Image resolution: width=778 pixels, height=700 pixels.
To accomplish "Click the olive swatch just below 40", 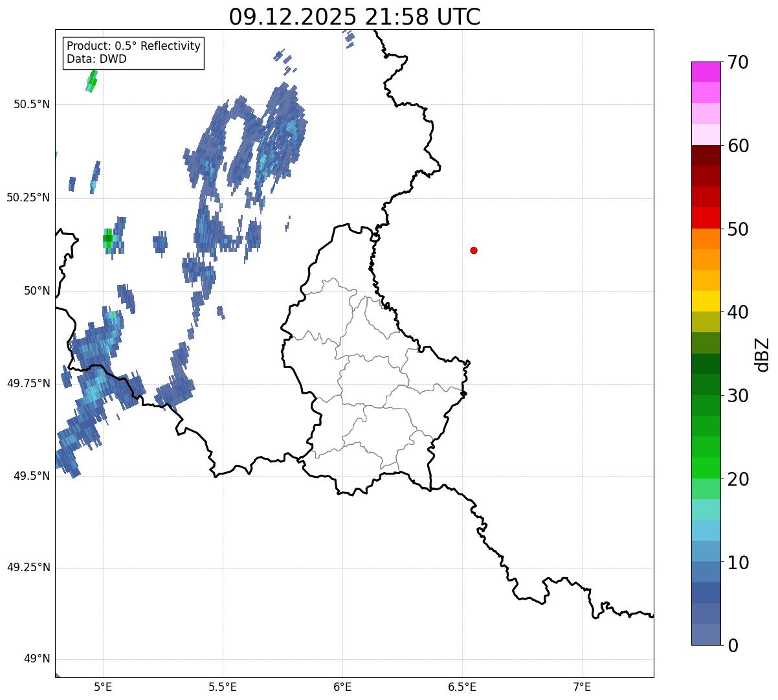I will pyautogui.click(x=706, y=322).
